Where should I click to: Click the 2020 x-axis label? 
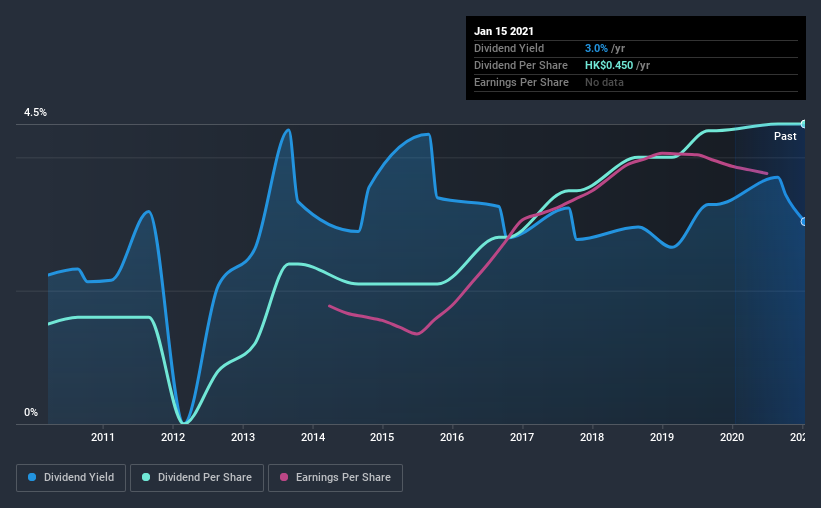pos(732,437)
